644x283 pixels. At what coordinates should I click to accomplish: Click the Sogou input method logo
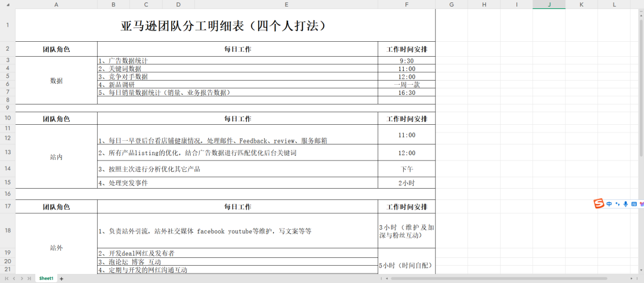pos(599,204)
